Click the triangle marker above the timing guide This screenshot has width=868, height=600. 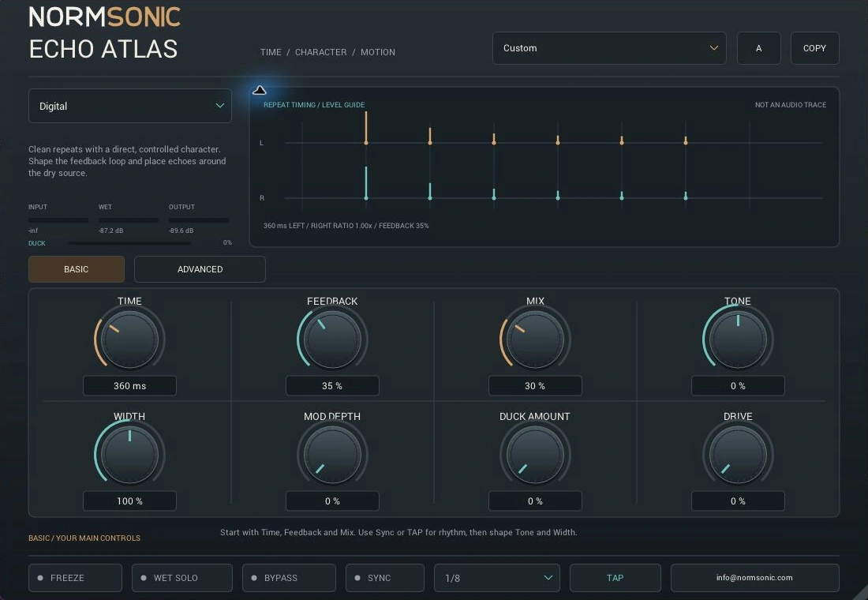tap(259, 90)
